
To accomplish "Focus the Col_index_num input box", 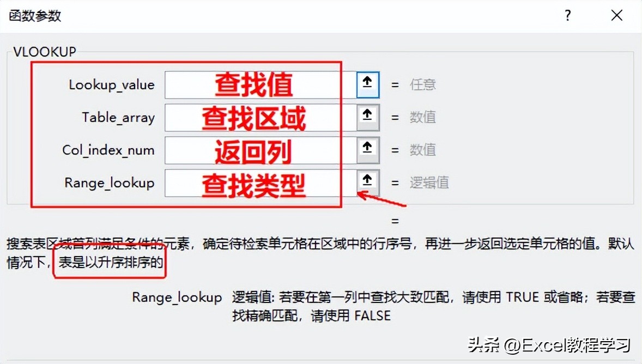I will [261, 150].
